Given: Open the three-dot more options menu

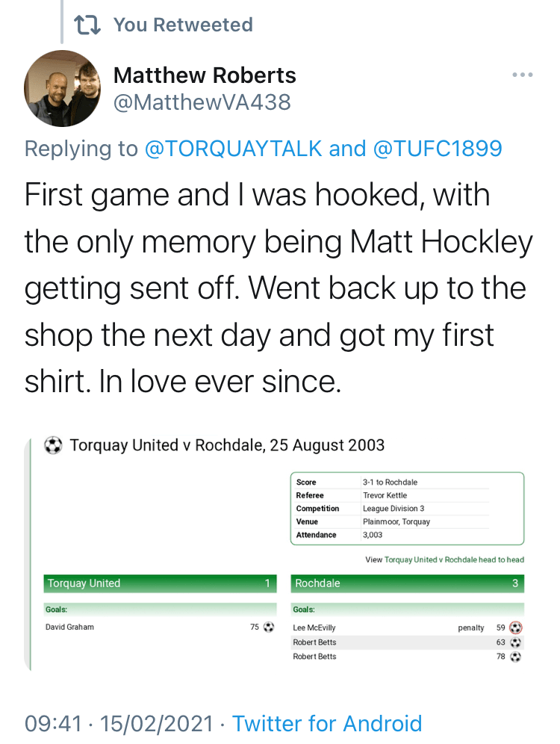Looking at the screenshot, I should tap(523, 75).
